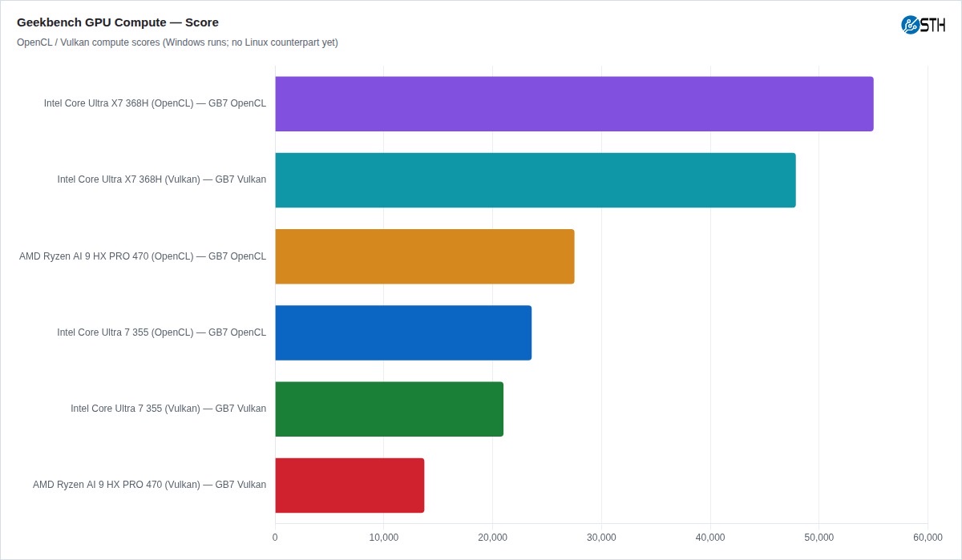Click label AMD Ryzen AI 9 HX PRO 470 (Vulkan)
962x560 pixels.
(149, 485)
